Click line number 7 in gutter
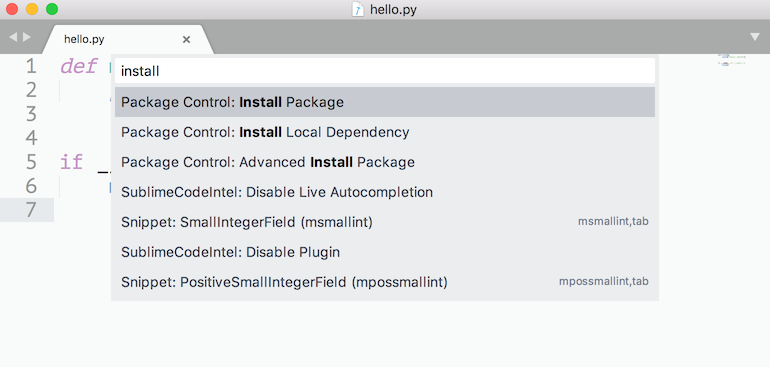The image size is (770, 367). click(31, 210)
